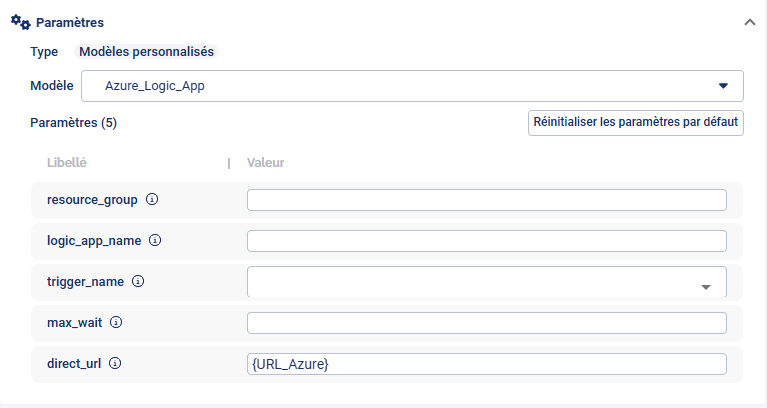Click the Libellé column header
This screenshot has height=408, width=767.
69,162
